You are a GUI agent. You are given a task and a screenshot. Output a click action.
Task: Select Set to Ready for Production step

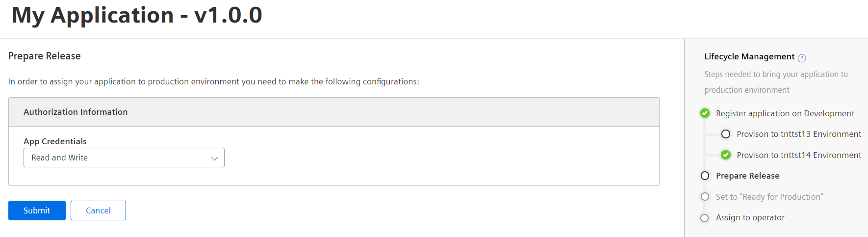770,197
